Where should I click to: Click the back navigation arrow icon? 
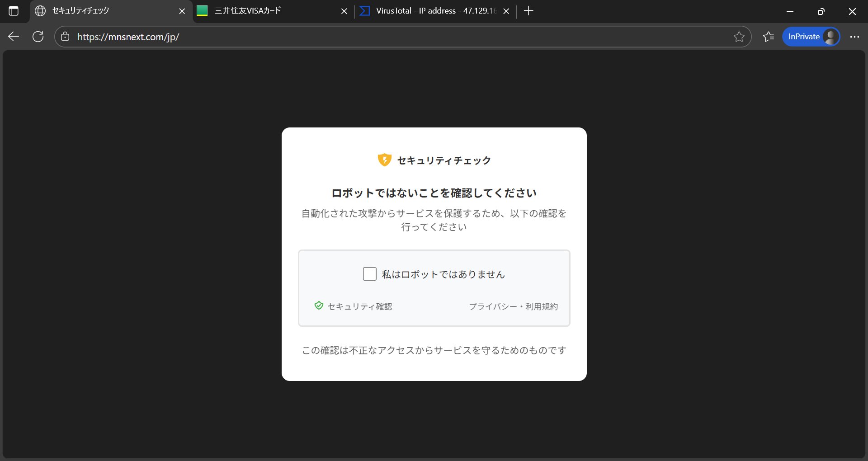(13, 37)
